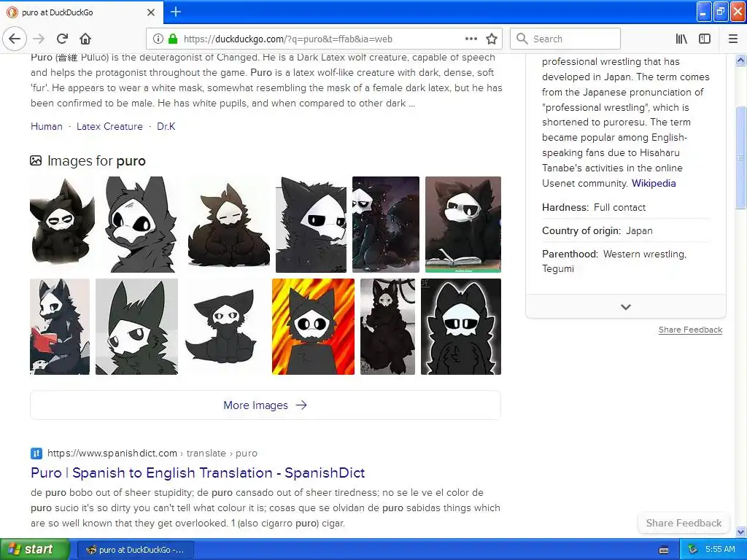
Task: Open SpanishDict favicon beside result URL
Action: [36, 454]
